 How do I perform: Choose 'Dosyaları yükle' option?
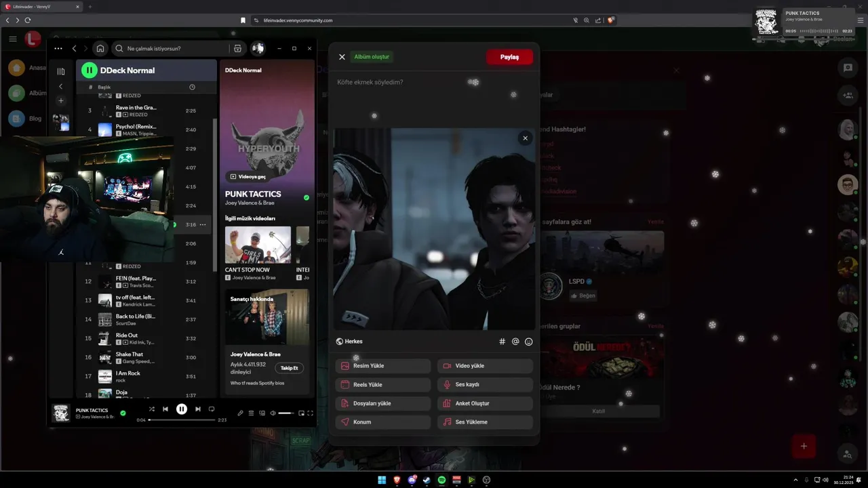[383, 403]
